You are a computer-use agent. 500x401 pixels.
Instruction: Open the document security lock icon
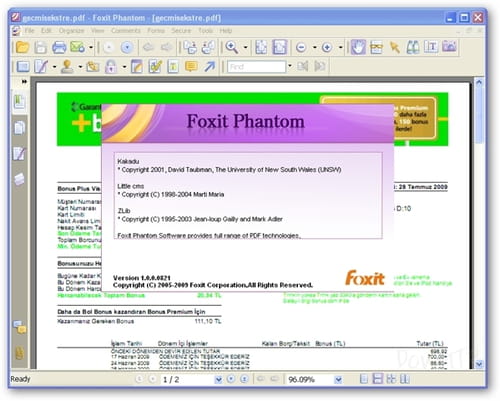[x=111, y=67]
